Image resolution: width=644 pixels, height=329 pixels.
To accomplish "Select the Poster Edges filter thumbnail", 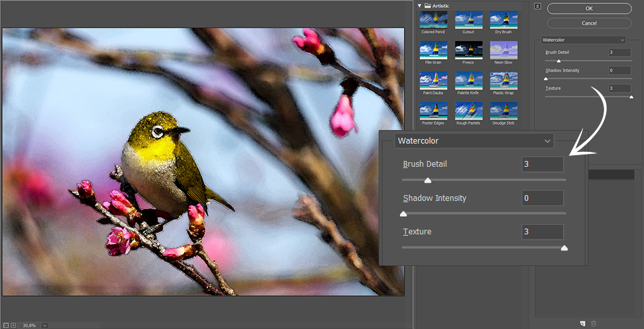I will (433, 111).
